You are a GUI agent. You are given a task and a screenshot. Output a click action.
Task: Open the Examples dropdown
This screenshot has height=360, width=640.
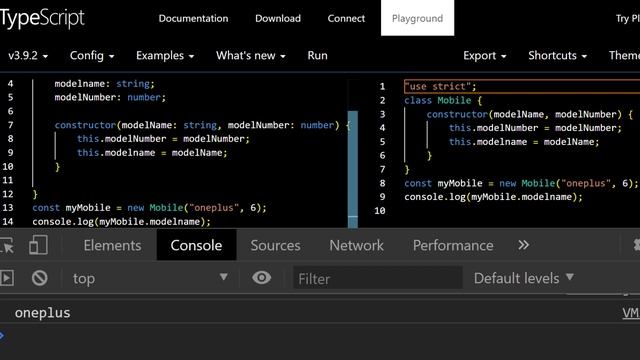[165, 56]
